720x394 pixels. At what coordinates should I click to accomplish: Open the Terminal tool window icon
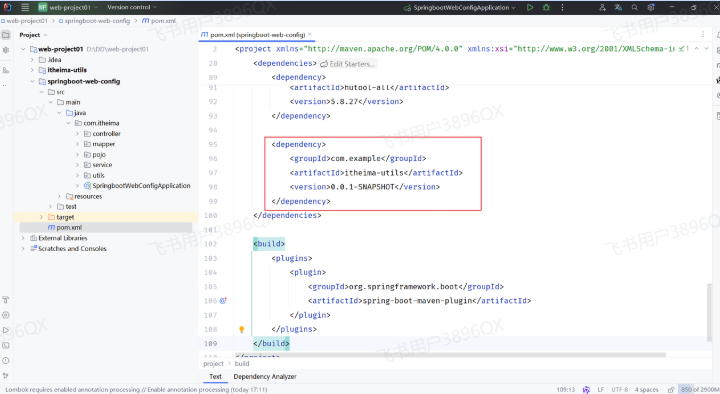pos(6,345)
